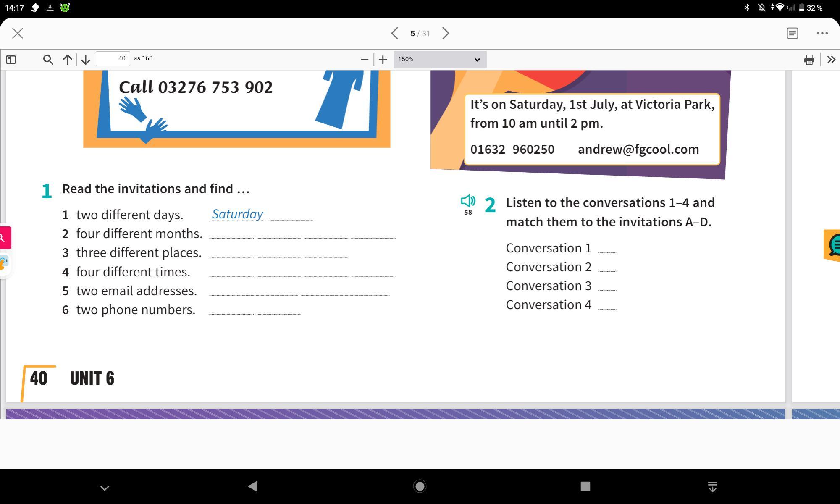This screenshot has width=840, height=504.
Task: Expand more tools double chevron
Action: 831,60
